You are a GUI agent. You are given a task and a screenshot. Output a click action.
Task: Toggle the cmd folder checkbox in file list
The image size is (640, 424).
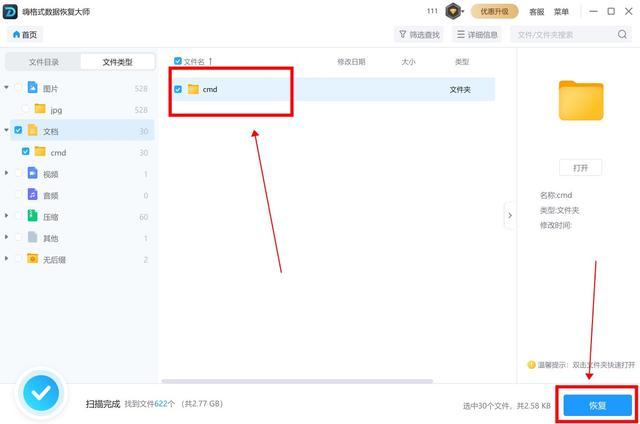click(178, 89)
